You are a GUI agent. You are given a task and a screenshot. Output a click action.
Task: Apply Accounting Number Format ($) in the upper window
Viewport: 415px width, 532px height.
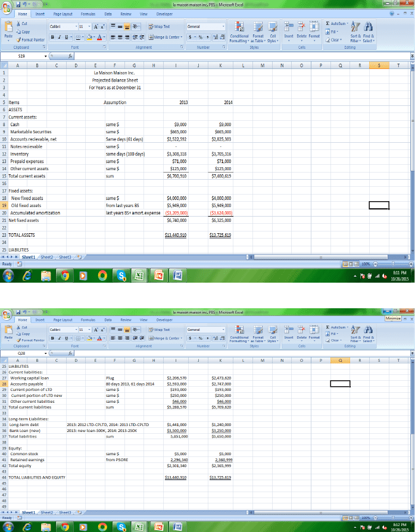pos(190,37)
